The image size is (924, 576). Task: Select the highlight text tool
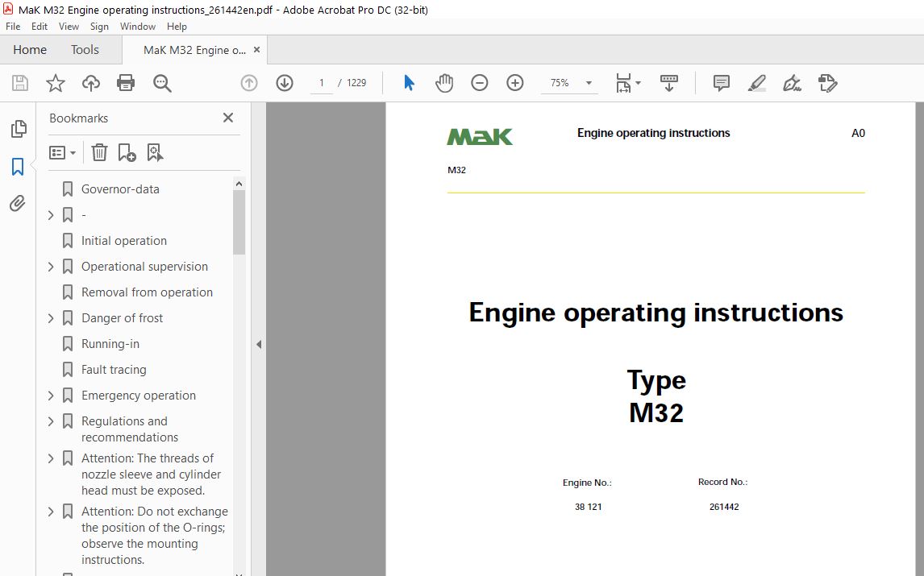coord(756,83)
